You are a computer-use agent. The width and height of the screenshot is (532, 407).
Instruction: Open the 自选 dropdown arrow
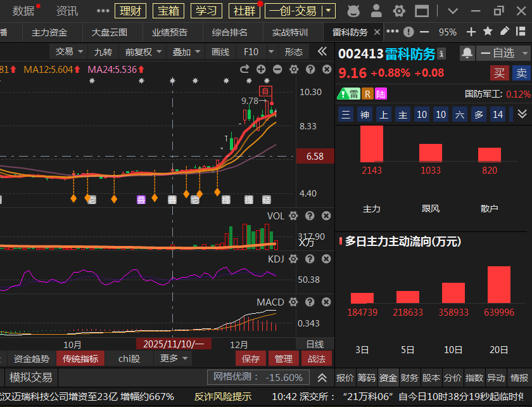tap(525, 53)
